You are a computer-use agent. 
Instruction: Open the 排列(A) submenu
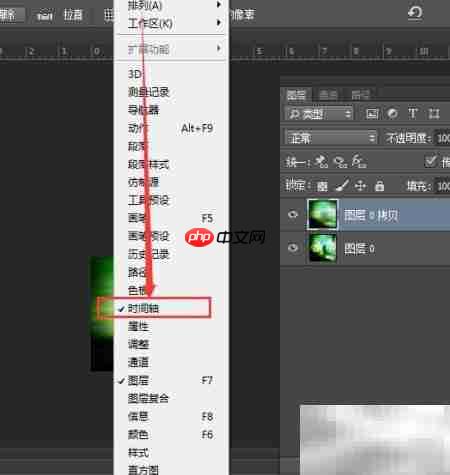tap(171, 5)
